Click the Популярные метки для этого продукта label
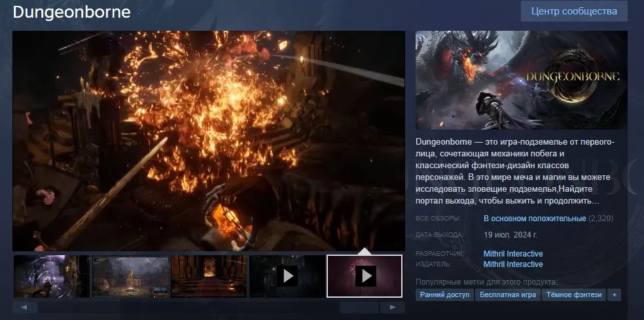644x320 pixels. 487,282
